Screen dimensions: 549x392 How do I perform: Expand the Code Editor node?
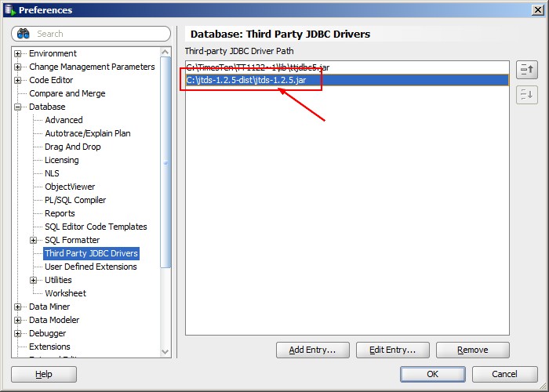[18, 80]
